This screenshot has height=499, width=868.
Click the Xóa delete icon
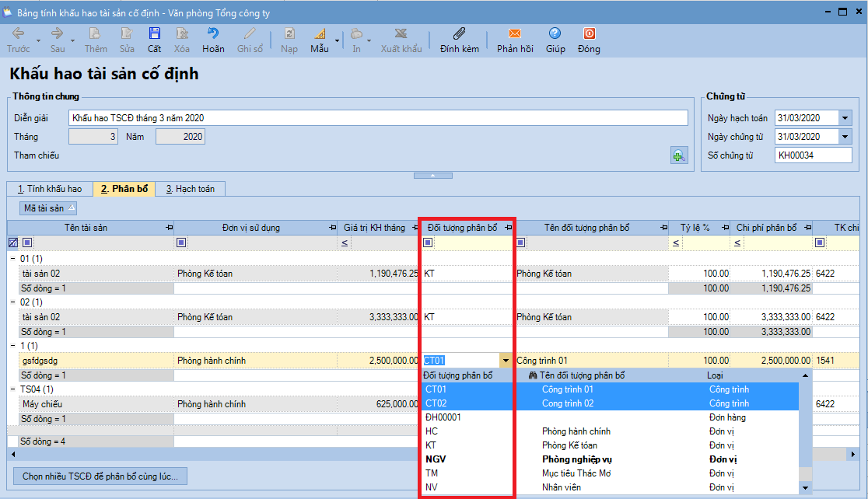click(181, 34)
